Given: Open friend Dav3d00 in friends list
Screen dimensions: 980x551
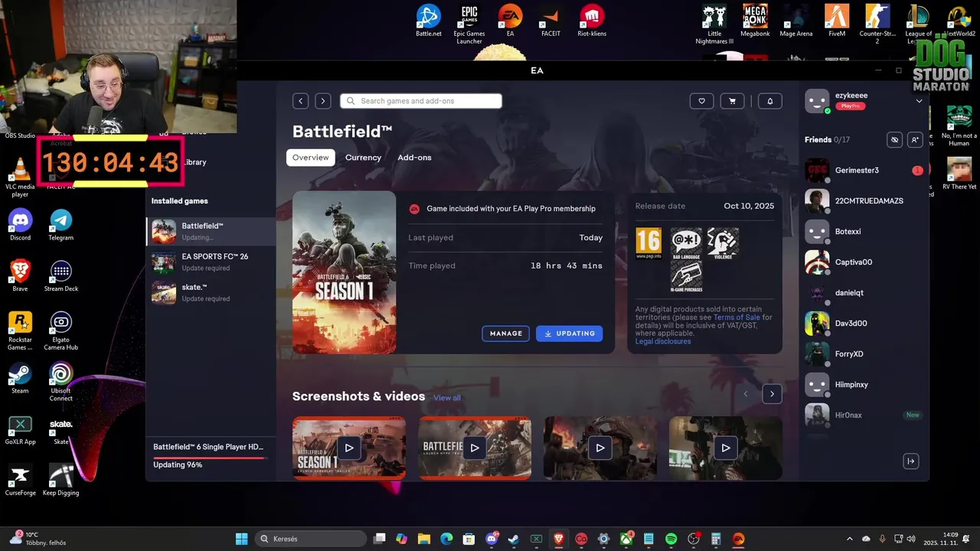Looking at the screenshot, I should 864,324.
